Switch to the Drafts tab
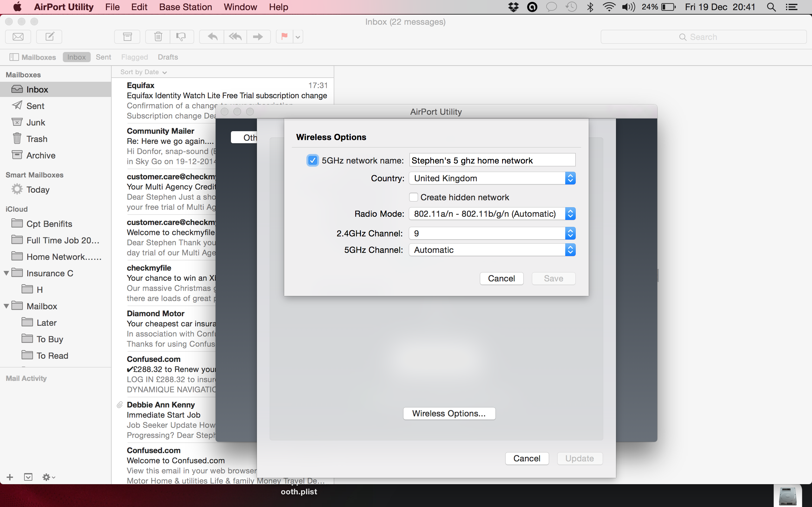Screen dimensions: 812x507 pos(168,57)
